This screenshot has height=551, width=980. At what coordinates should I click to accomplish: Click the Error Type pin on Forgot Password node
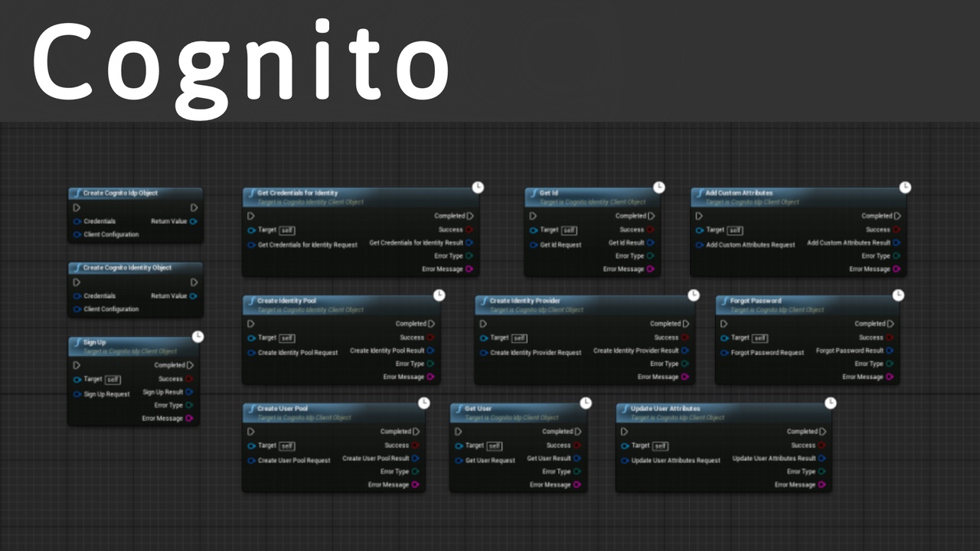(x=890, y=364)
